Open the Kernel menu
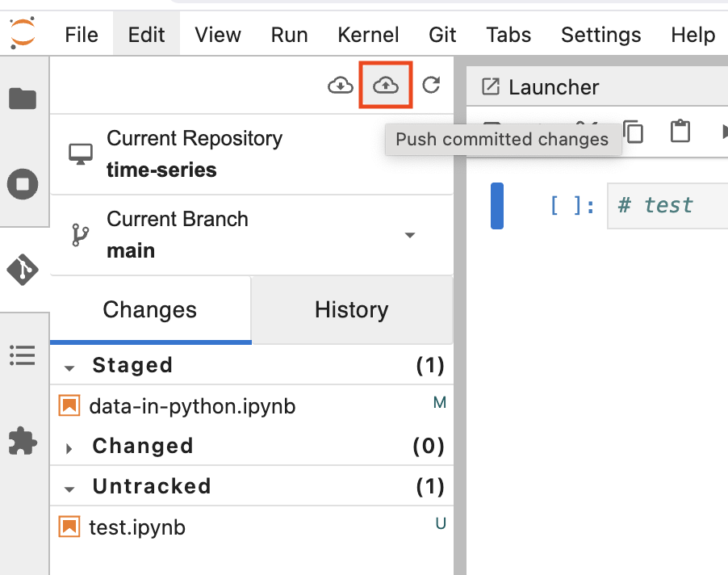The height and width of the screenshot is (575, 728). (x=368, y=34)
